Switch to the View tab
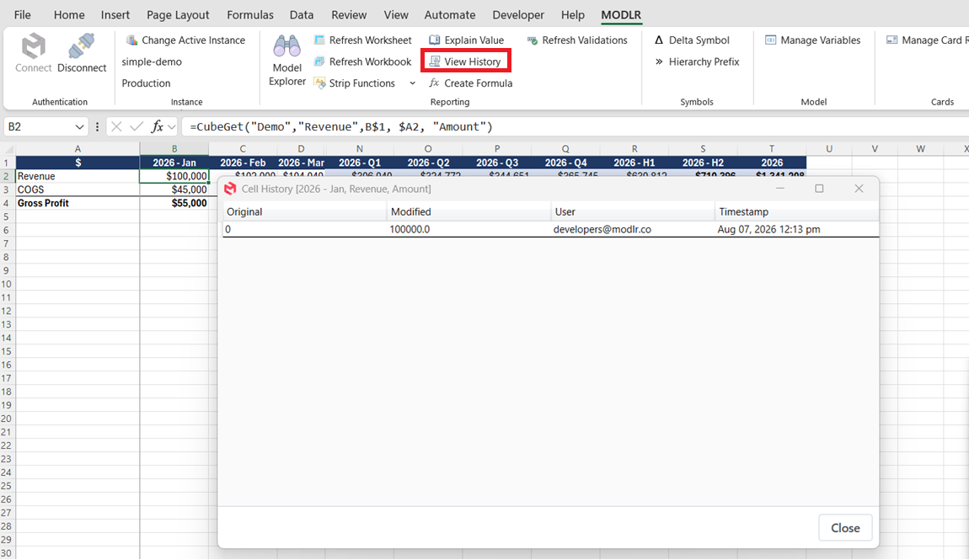Viewport: 969px width, 560px height. [x=396, y=15]
